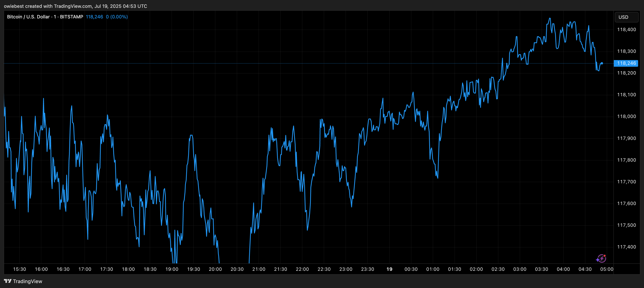Click the snapshot caption 'owiebest created with TradingView.com'
This screenshot has height=288, width=644.
click(x=48, y=6)
